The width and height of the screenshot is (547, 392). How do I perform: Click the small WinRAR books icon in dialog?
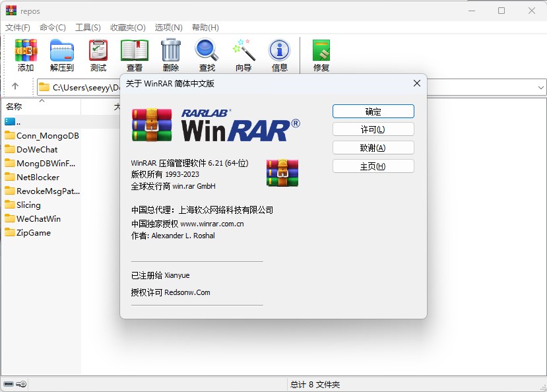(x=282, y=173)
